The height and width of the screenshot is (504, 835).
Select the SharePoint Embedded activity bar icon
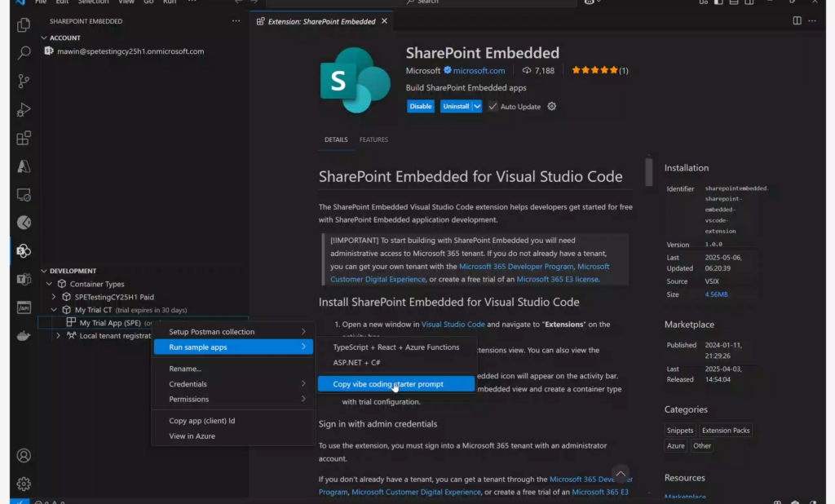[x=24, y=250]
